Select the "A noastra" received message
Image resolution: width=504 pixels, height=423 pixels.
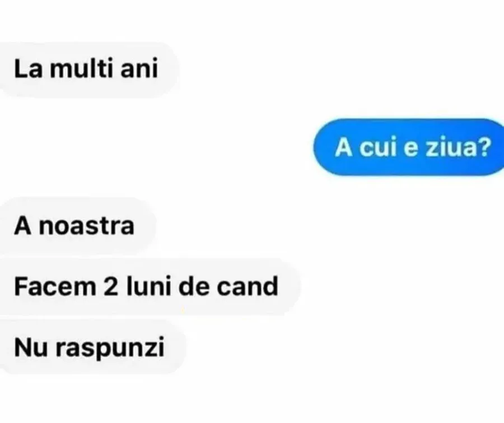point(77,226)
